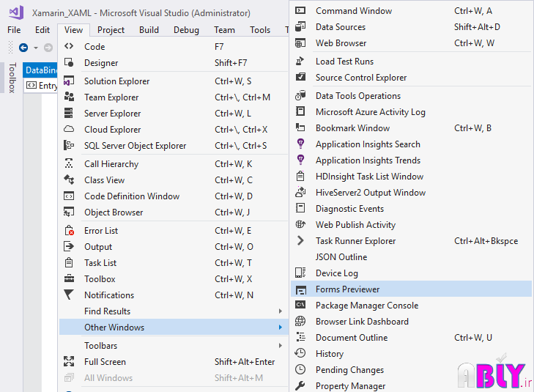Viewport: 534px width, 392px height.
Task: Click the Cloud Explorer cloud icon
Action: coord(69,129)
